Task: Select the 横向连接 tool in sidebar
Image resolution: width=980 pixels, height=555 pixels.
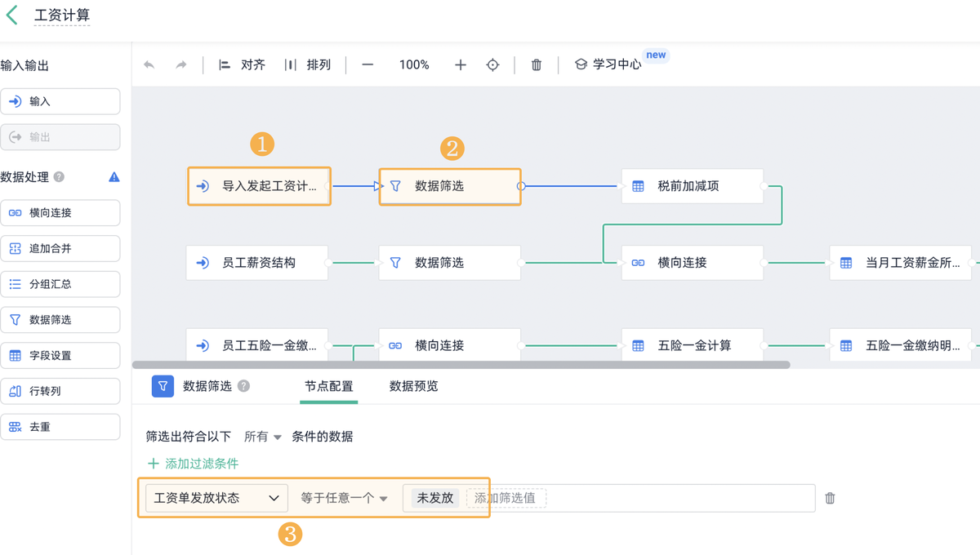Action: (x=60, y=213)
